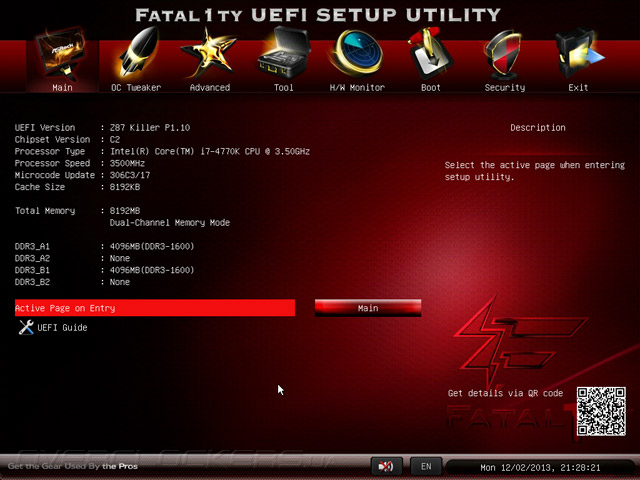
Task: Open the OC Tweaker rocket icon
Action: tap(138, 52)
